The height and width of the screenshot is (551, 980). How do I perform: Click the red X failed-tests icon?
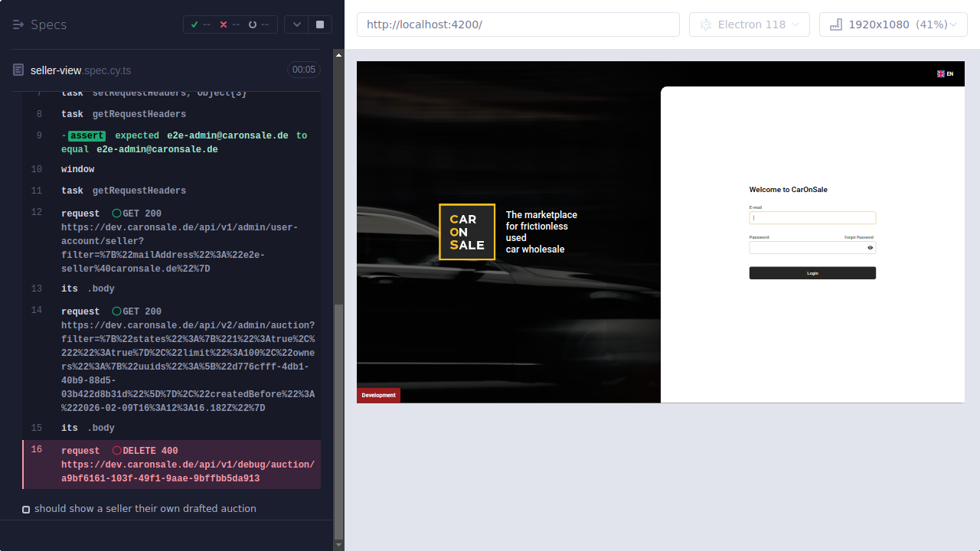[224, 24]
